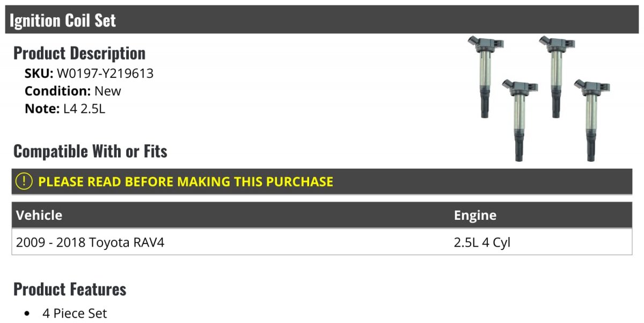644x323 pixels.
Task: Click the Compatible With or Fits heading
Action: click(90, 152)
